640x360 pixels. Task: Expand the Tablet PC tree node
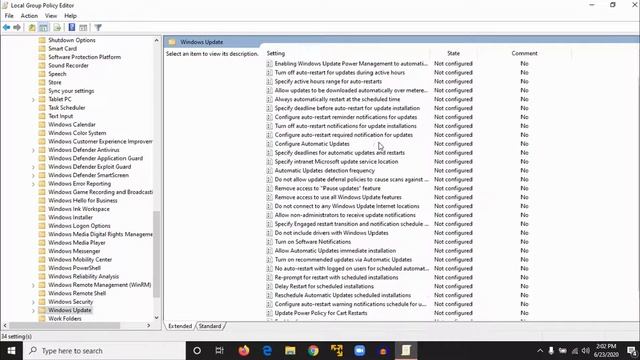tap(33, 100)
